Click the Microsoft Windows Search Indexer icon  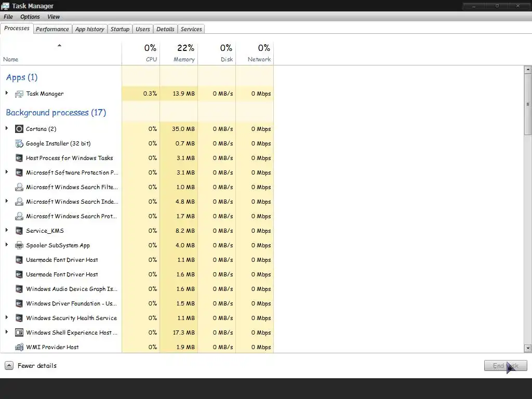[19, 202]
